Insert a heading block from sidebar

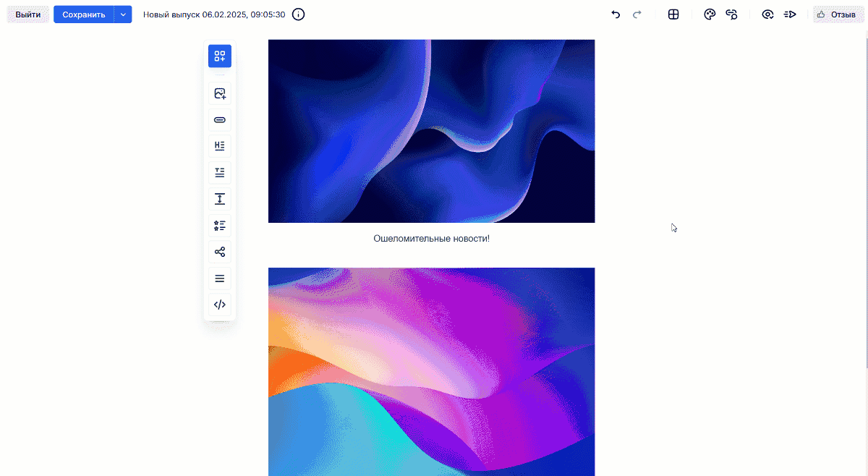pos(220,145)
